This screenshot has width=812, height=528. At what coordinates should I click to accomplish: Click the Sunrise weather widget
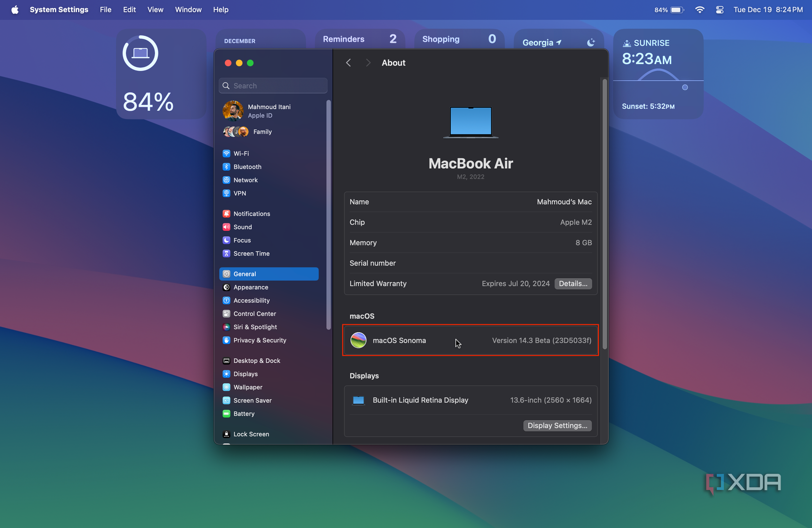[658, 74]
